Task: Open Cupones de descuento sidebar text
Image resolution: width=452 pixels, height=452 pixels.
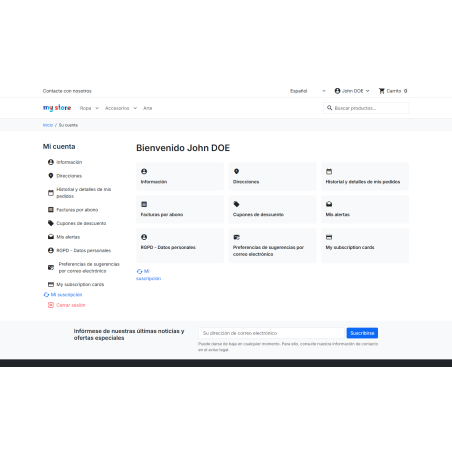Action: pyautogui.click(x=81, y=223)
